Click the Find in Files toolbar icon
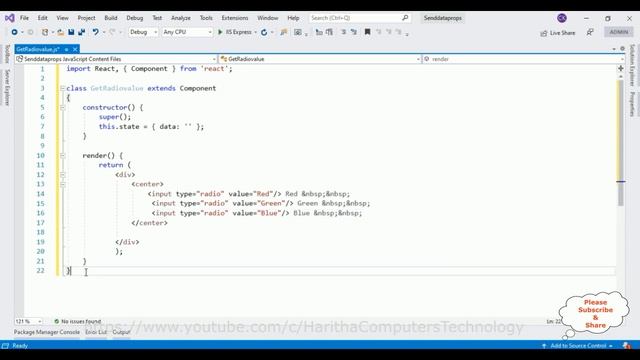Viewport: 640px width, 360px height. click(284, 32)
